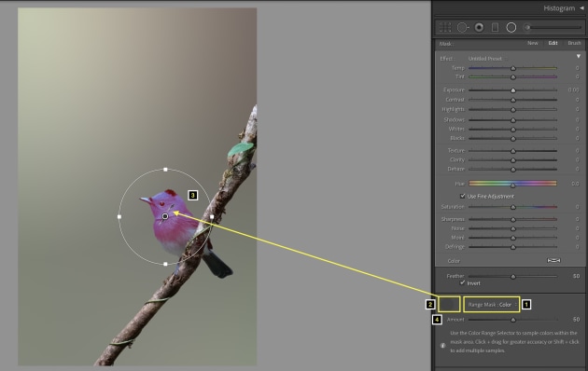Collapse effect sliders with the white triangle

pos(579,57)
